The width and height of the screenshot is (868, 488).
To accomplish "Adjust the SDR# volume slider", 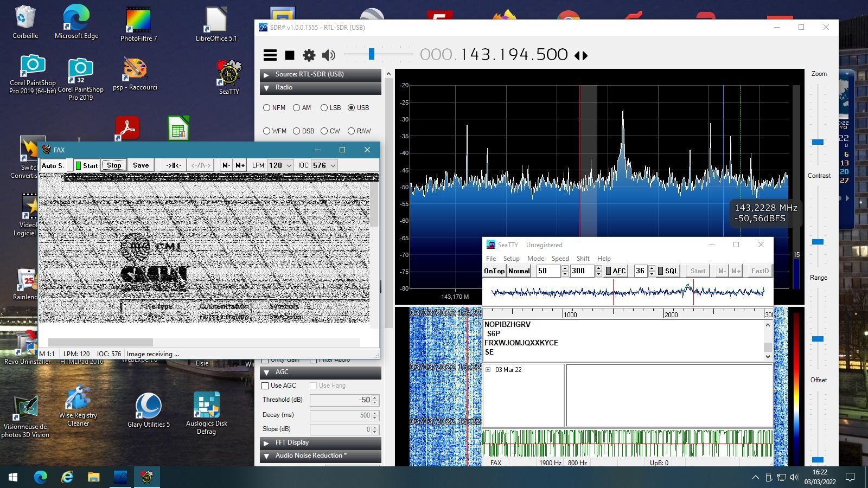I will tap(372, 54).
